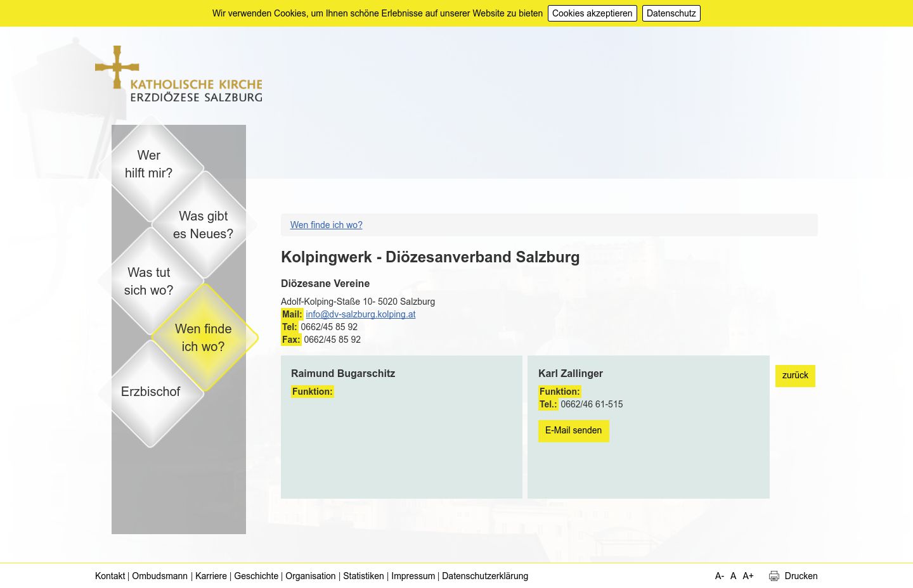The image size is (913, 588).
Task: Open the Kontakt footer link
Action: (x=110, y=576)
